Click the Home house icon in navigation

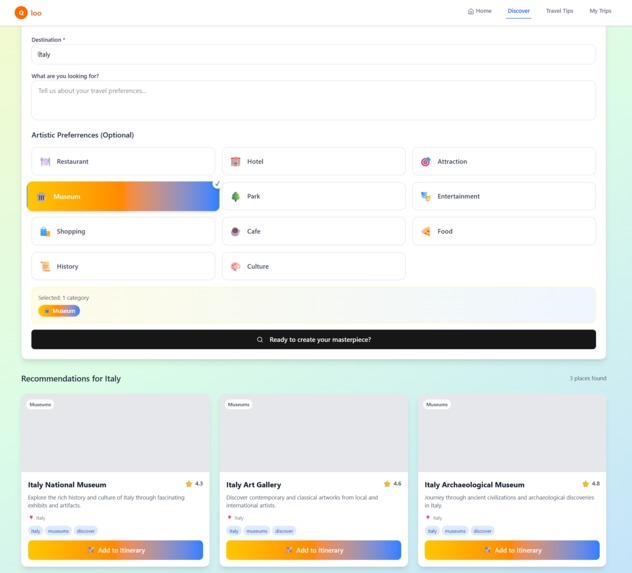[470, 11]
